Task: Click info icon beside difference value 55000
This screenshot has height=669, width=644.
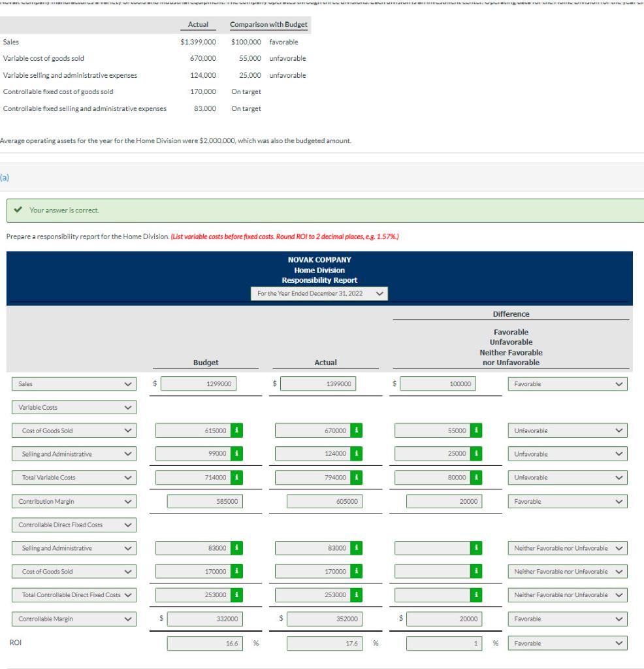Action: pyautogui.click(x=476, y=431)
